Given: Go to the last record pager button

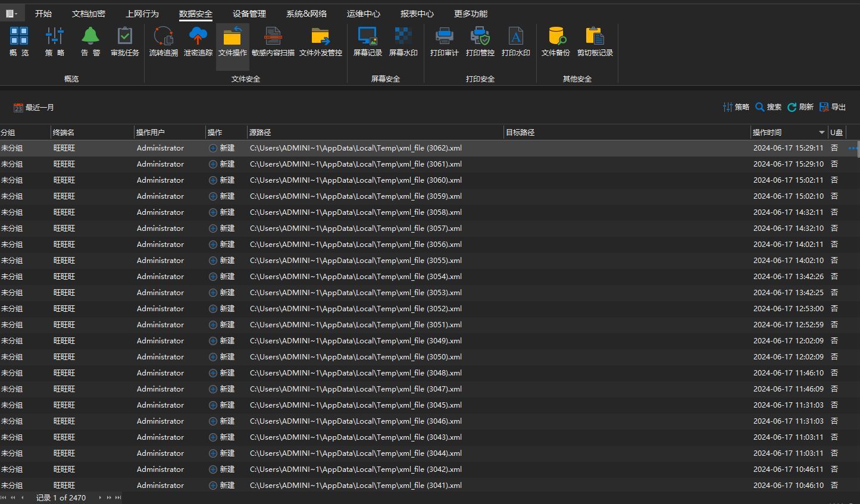Looking at the screenshot, I should [118, 497].
